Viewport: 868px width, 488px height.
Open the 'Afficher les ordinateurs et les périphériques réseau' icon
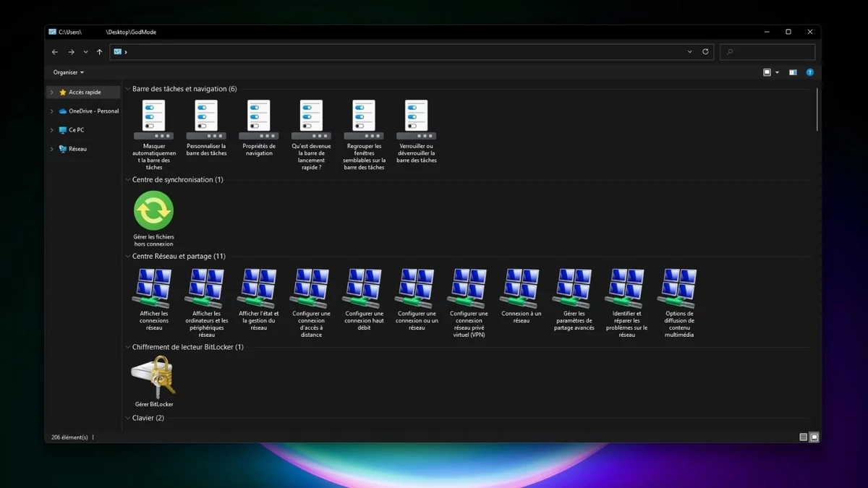206,288
